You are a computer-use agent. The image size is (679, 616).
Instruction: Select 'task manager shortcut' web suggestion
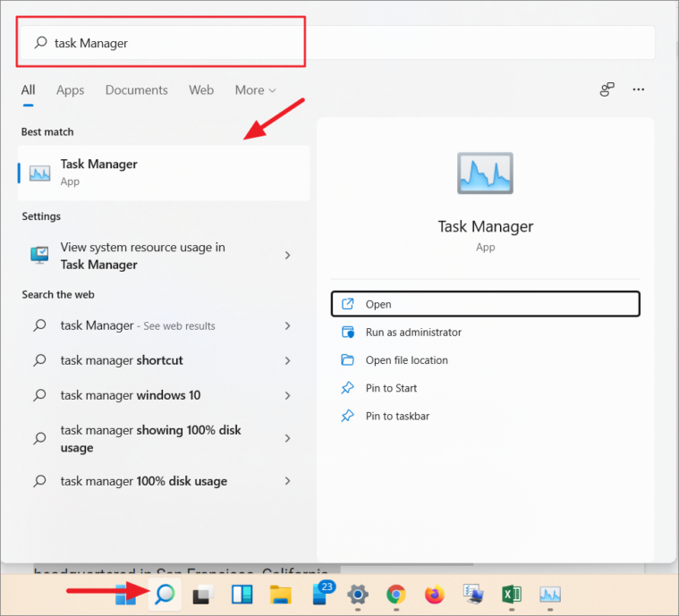(x=164, y=360)
